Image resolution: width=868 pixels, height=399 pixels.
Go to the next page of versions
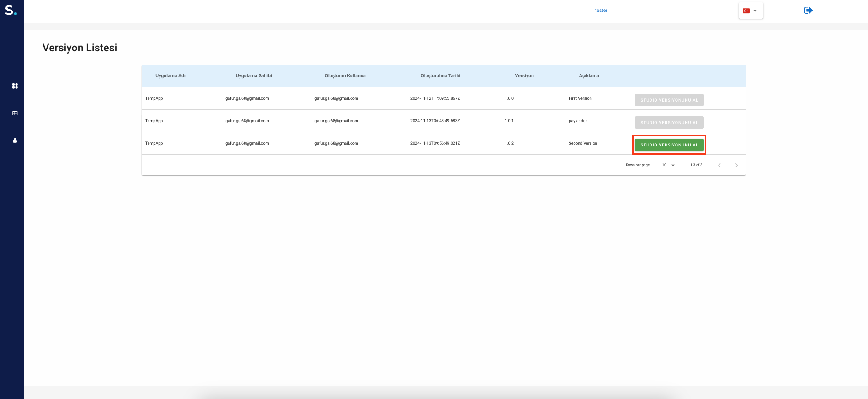click(736, 165)
